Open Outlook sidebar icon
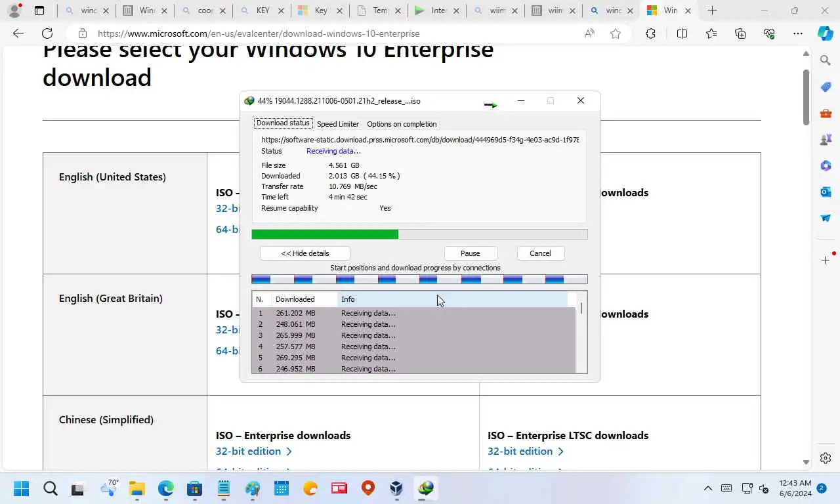 point(826,192)
